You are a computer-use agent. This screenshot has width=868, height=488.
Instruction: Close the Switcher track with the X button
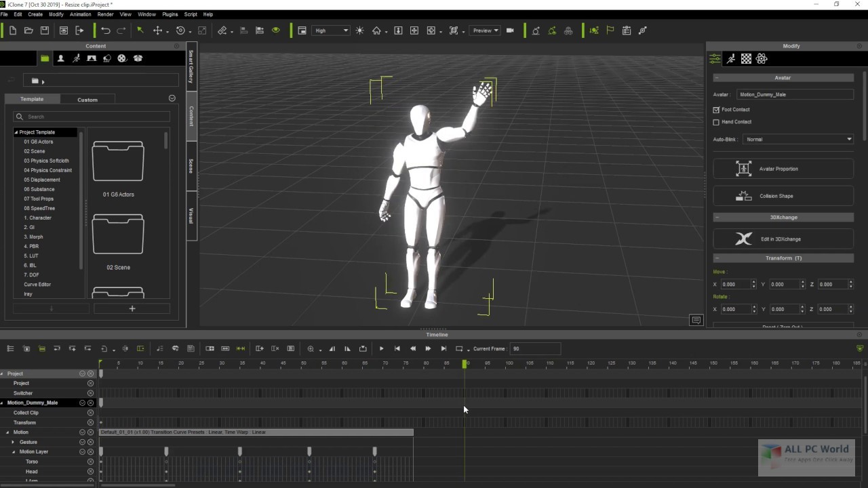point(90,393)
